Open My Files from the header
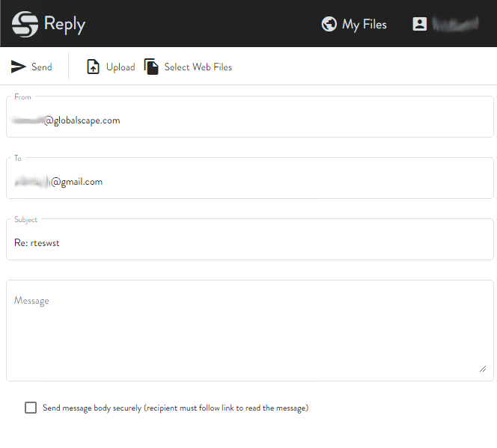This screenshot has width=497, height=448. coord(364,24)
